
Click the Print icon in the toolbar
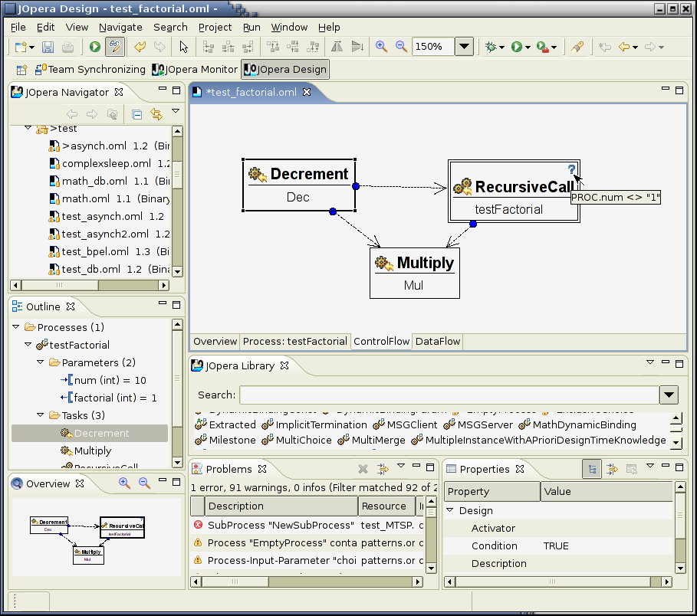point(67,47)
